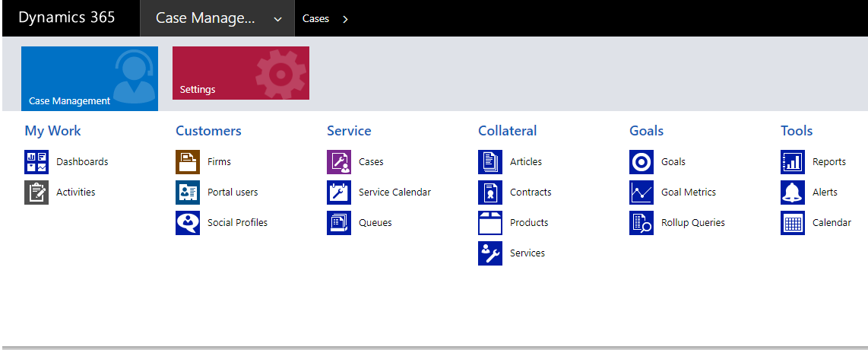
Task: Open the Goals link under Goals heading
Action: [x=673, y=162]
